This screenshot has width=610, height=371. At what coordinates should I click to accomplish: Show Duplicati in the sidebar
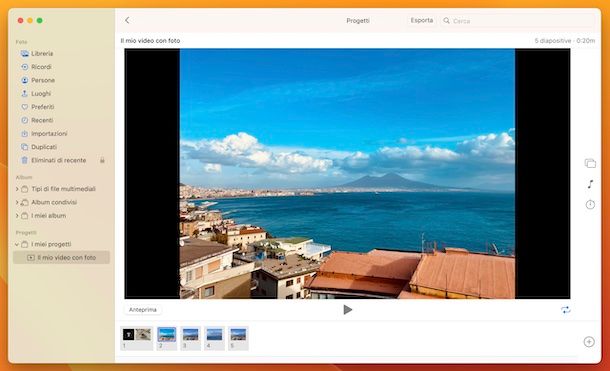click(44, 147)
